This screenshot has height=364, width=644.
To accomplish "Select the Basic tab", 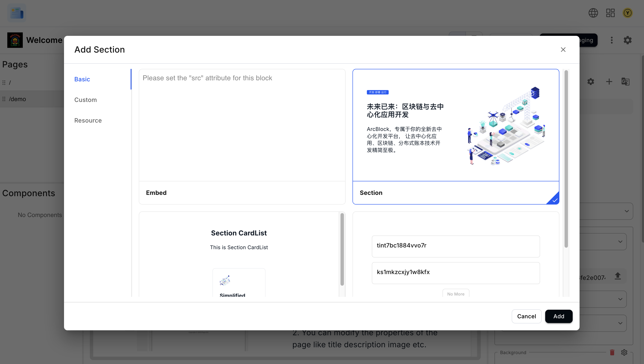I will 82,79.
